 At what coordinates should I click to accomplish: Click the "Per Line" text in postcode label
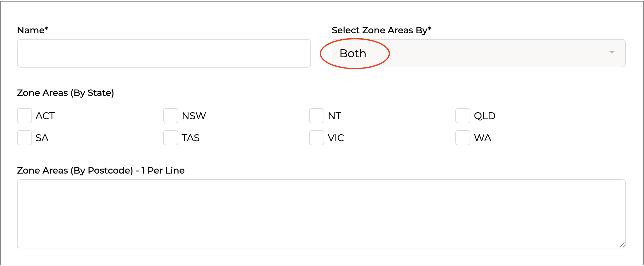[166, 170]
